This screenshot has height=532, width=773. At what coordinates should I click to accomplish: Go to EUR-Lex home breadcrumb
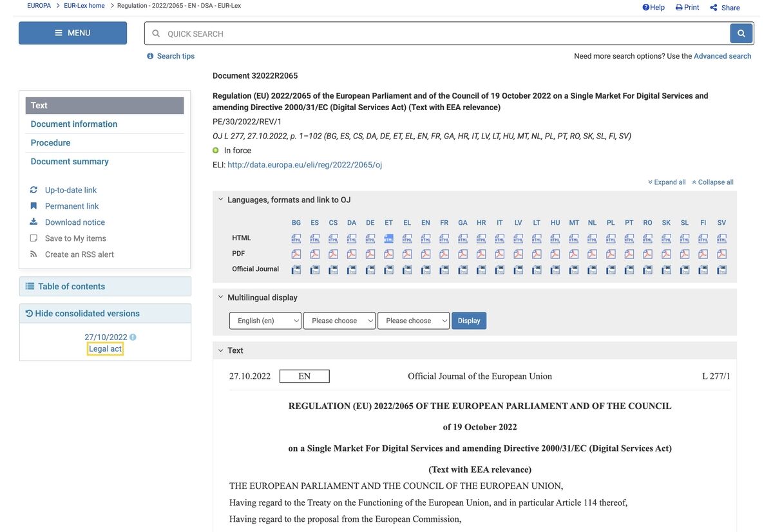point(84,6)
